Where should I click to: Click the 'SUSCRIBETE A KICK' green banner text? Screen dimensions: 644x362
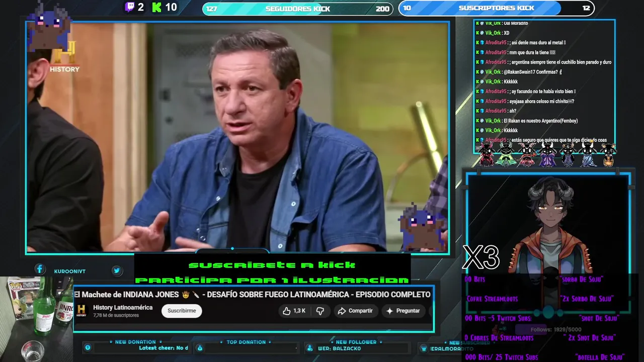coord(272,265)
